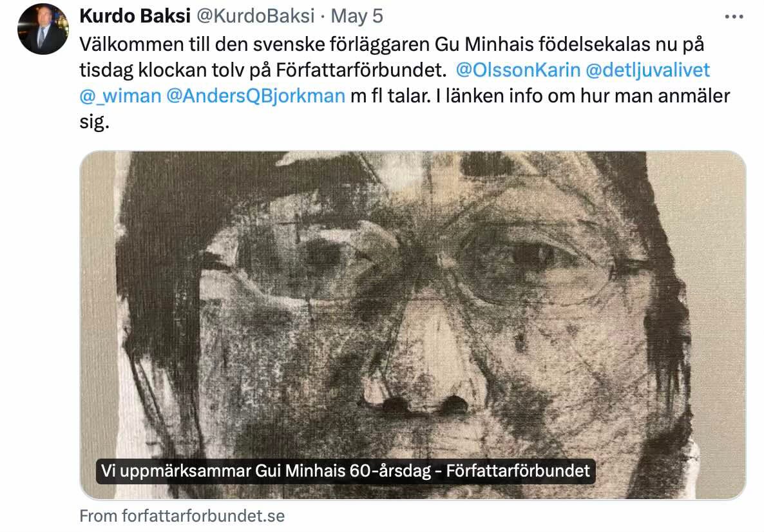This screenshot has width=764, height=532.
Task: Click Kurdo Baksi's profile avatar
Action: click(43, 29)
